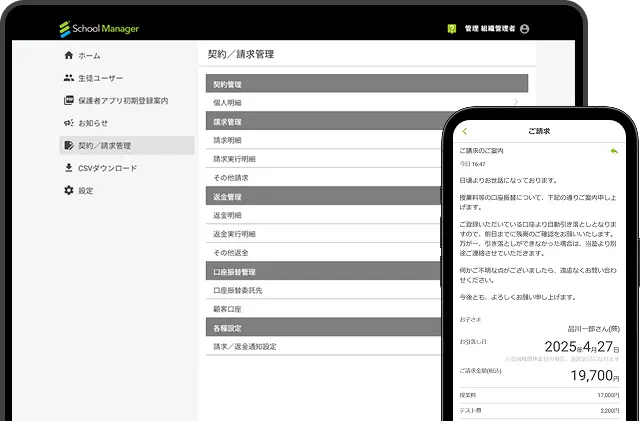Tap the green reply arrow on phone
This screenshot has height=421, width=640.
pos(613,151)
